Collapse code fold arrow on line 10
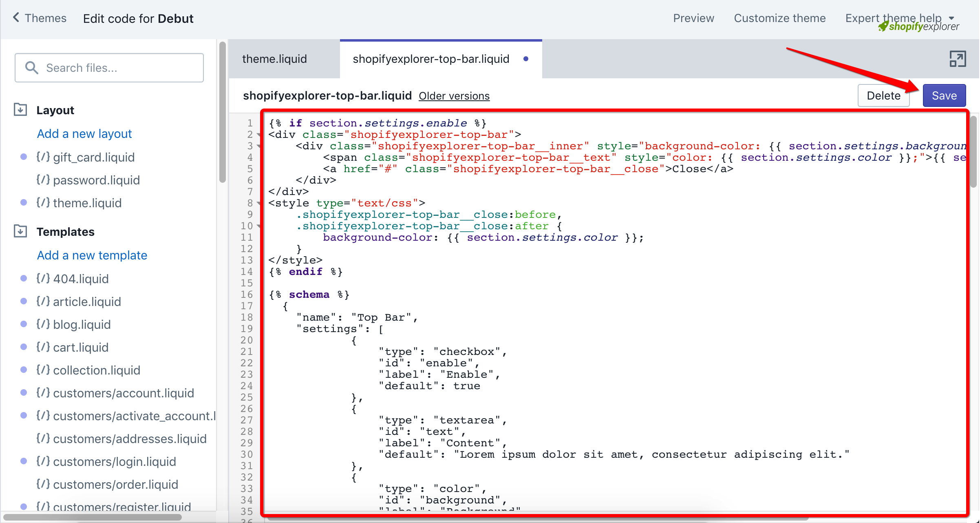The width and height of the screenshot is (980, 523). tap(259, 226)
